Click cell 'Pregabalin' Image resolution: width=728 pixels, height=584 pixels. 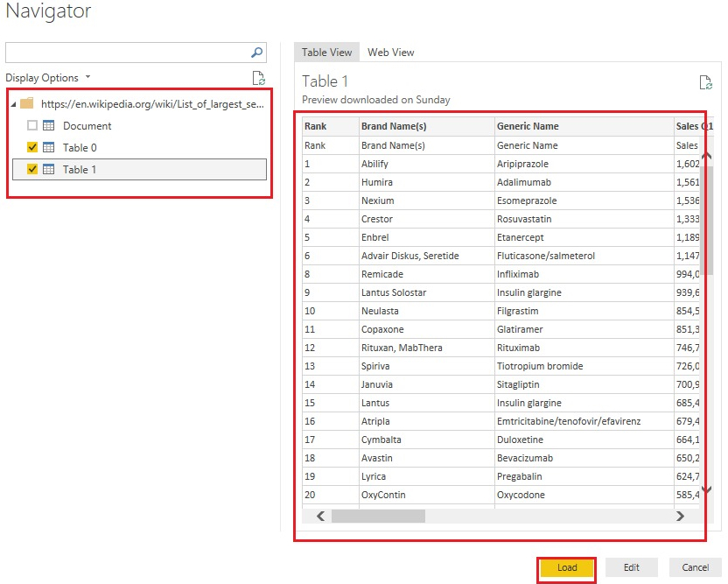[x=584, y=476]
